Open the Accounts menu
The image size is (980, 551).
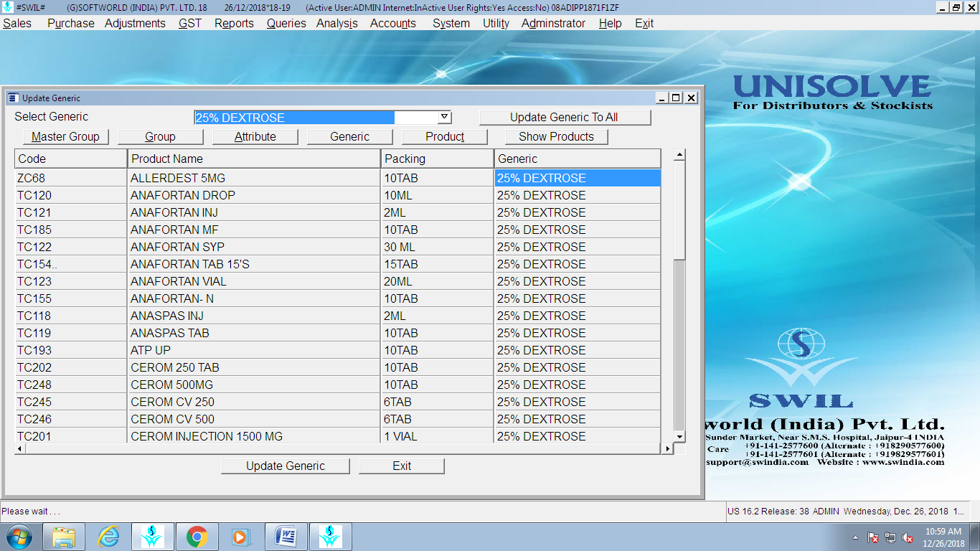pyautogui.click(x=393, y=23)
